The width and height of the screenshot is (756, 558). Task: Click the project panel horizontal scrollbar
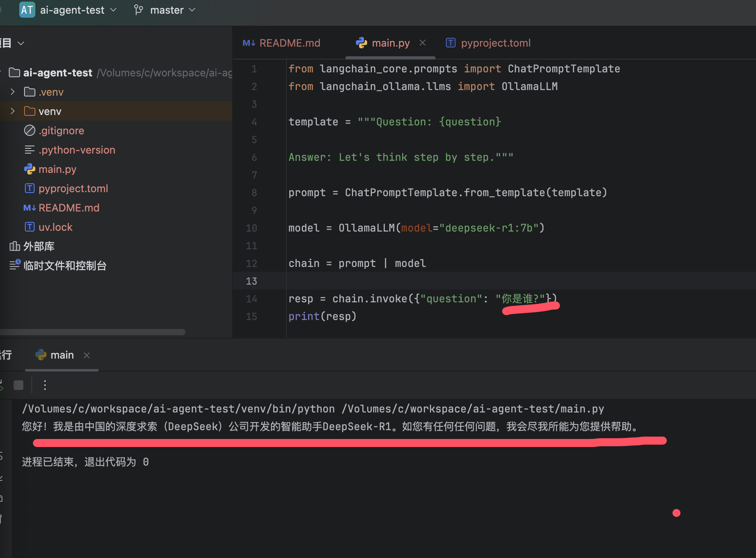click(x=92, y=332)
